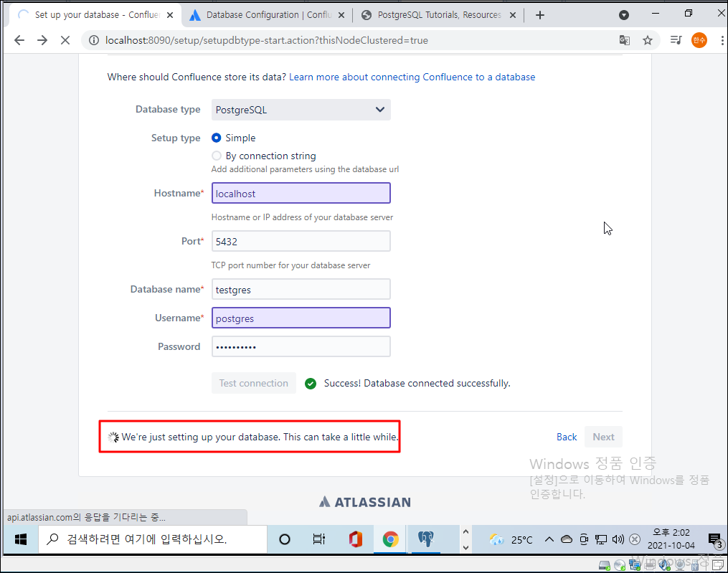Click the Username field postgres

click(301, 318)
